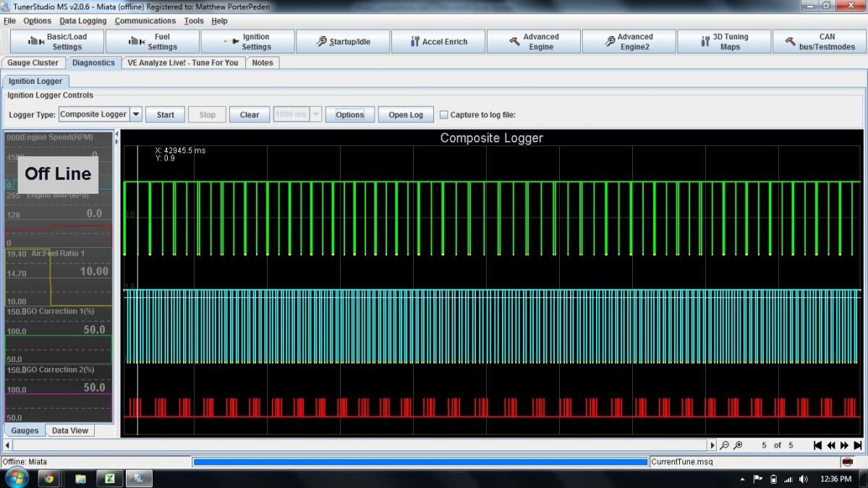Open the Data Logging menu
Viewport: 868px width, 488px height.
click(82, 21)
